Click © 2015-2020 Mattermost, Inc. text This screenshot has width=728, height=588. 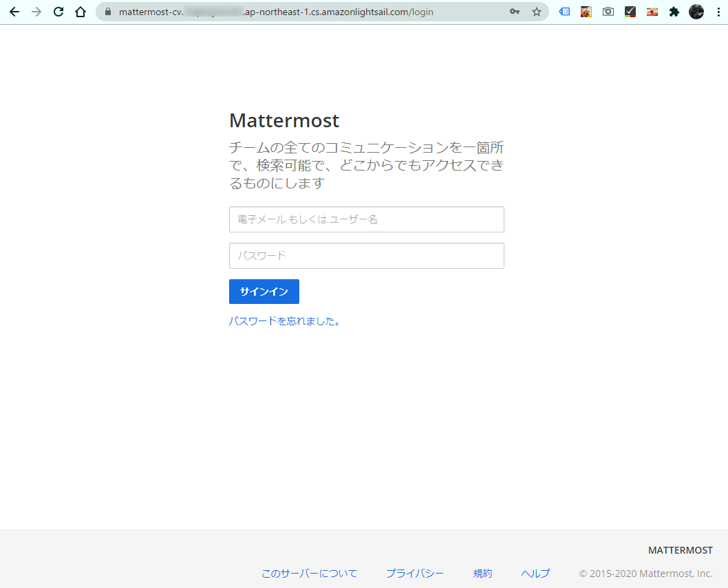645,574
